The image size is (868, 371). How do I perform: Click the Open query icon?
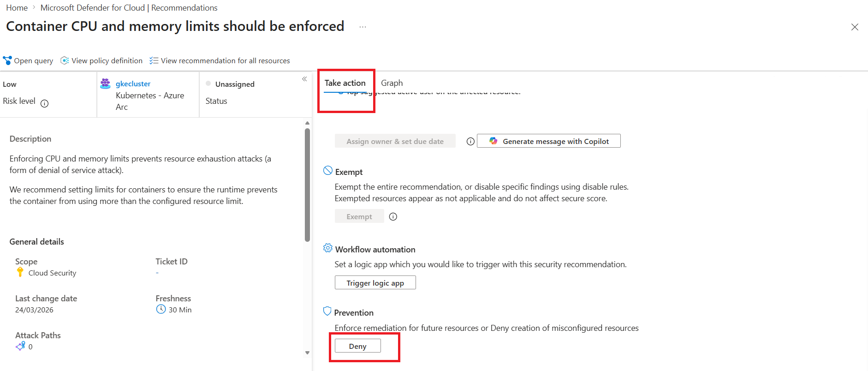point(7,60)
